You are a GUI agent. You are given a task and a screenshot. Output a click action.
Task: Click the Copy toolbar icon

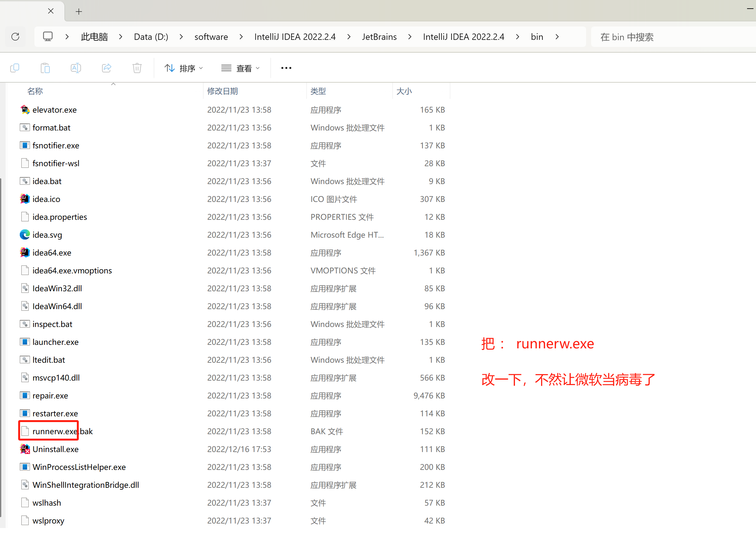point(15,68)
